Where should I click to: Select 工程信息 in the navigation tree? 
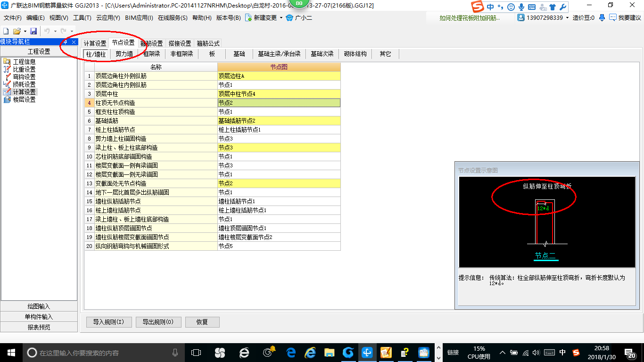[x=24, y=62]
